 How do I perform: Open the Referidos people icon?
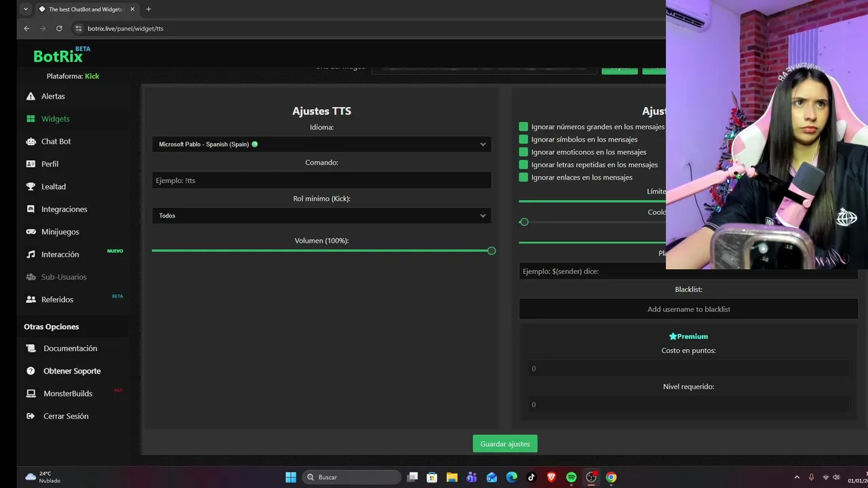pyautogui.click(x=31, y=300)
